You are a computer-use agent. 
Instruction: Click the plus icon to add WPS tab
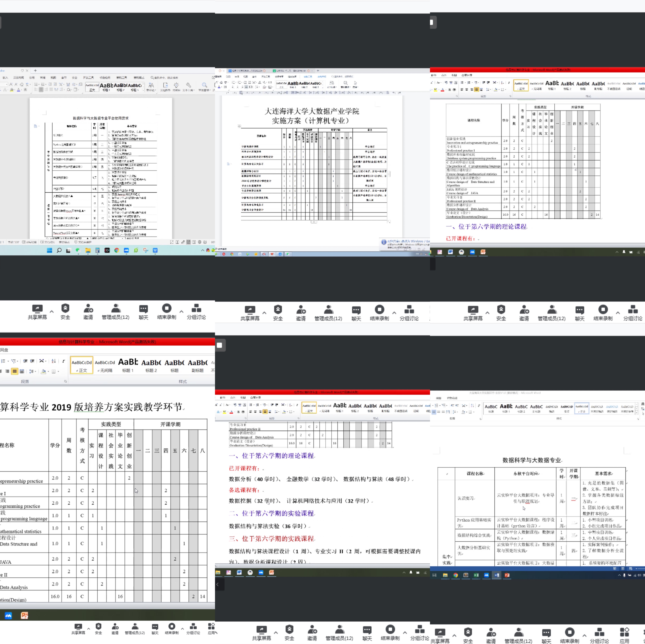click(x=35, y=70)
